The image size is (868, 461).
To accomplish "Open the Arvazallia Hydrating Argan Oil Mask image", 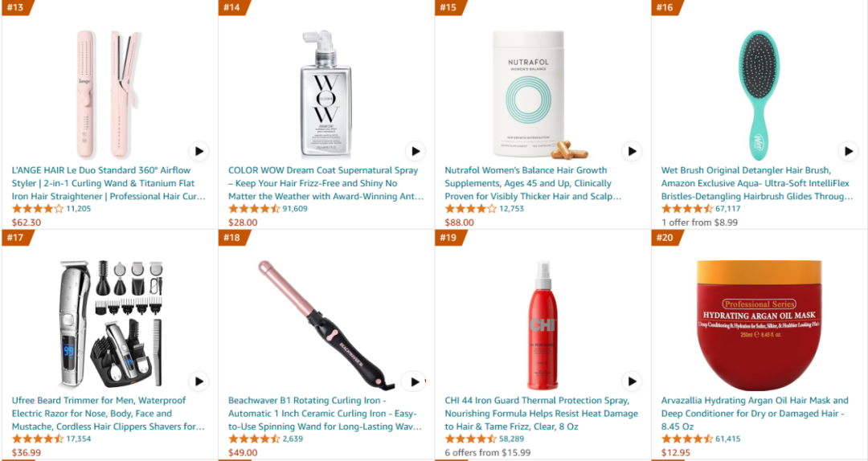I will (759, 325).
